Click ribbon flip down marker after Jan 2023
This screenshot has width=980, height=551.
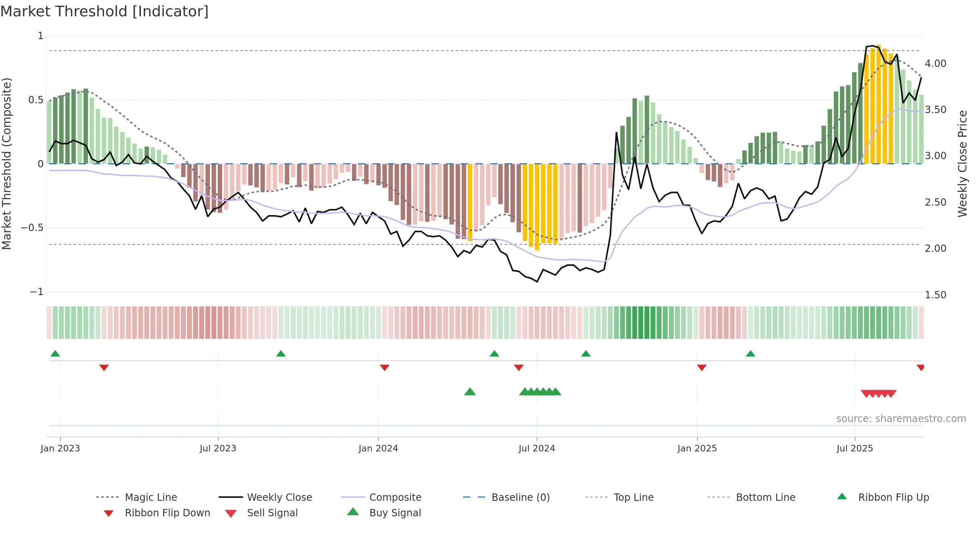[104, 368]
